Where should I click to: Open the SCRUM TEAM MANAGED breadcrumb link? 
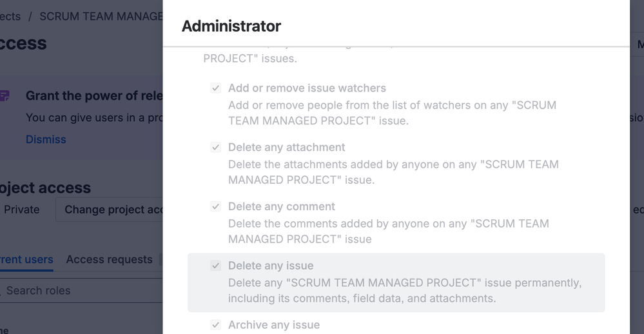point(101,16)
